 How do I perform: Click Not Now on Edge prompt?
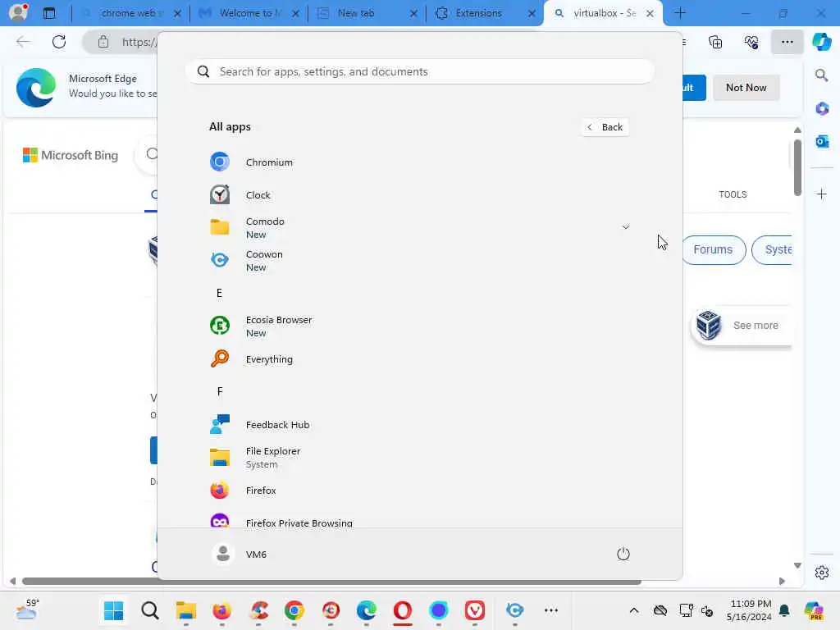[746, 87]
